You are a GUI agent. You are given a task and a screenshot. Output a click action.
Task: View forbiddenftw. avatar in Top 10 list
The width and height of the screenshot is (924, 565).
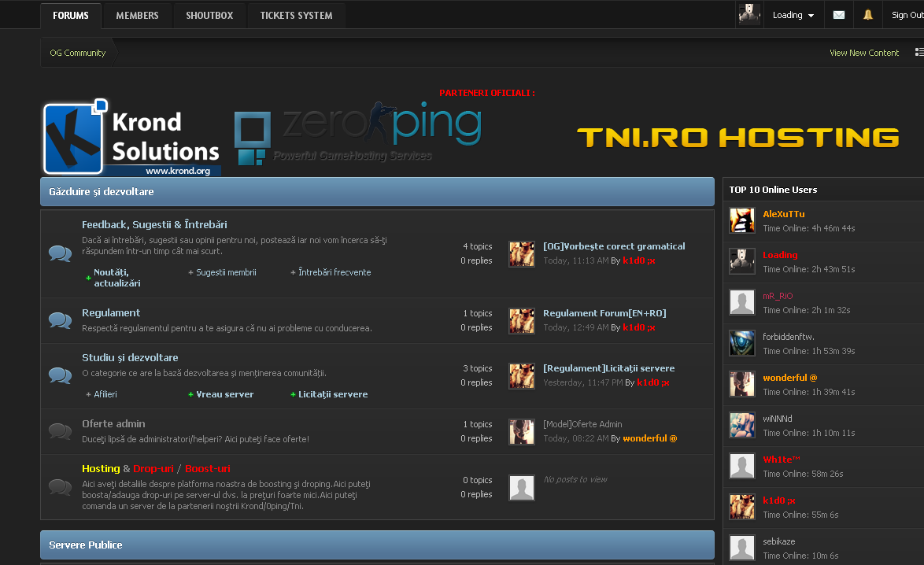pyautogui.click(x=742, y=343)
